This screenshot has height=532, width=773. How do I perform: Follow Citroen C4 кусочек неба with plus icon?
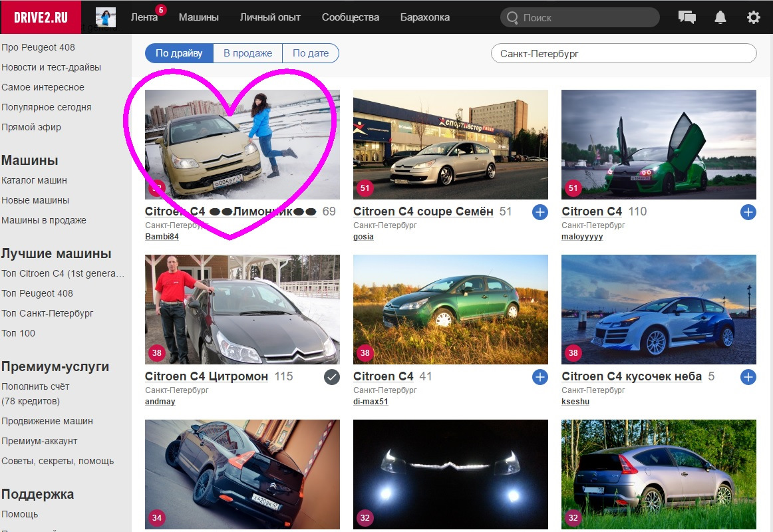tap(748, 377)
